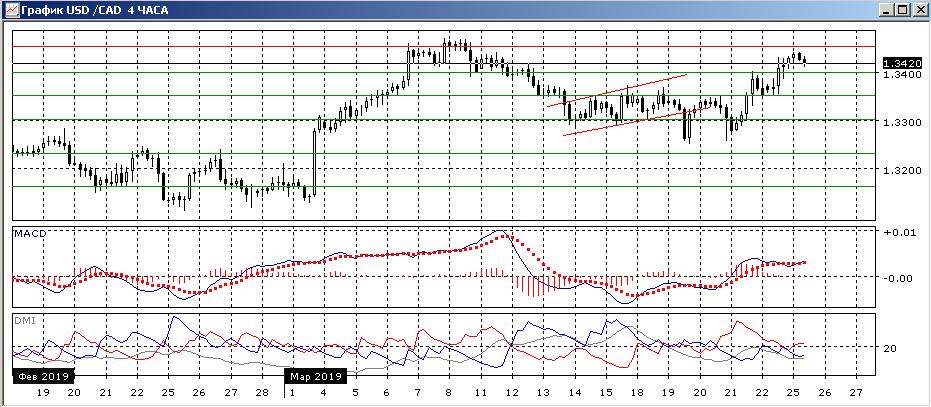931x407 pixels.
Task: Click the DMI scale value 20
Action: pyautogui.click(x=889, y=348)
